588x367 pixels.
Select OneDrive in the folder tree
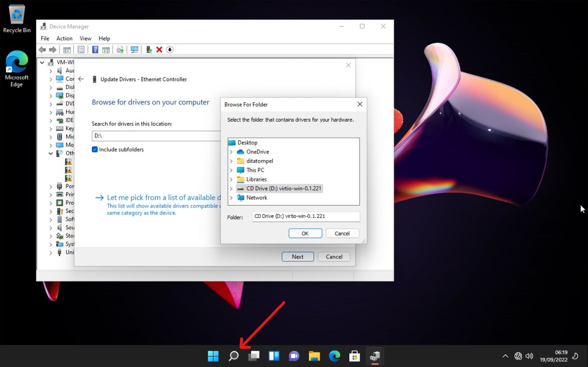click(x=257, y=152)
